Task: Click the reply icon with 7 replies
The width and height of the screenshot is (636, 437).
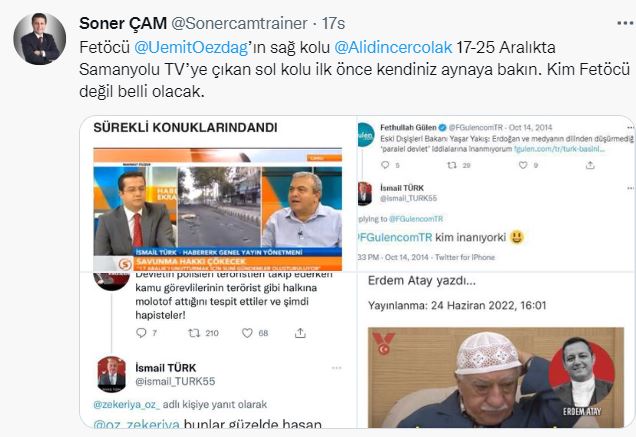Action: [x=141, y=333]
